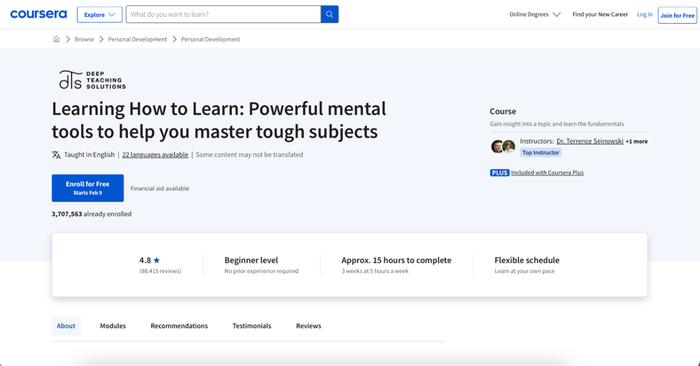Click the Coursera logo

pos(38,14)
